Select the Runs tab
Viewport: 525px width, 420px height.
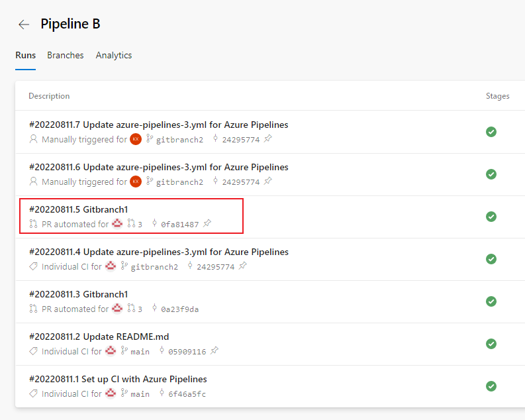point(25,56)
